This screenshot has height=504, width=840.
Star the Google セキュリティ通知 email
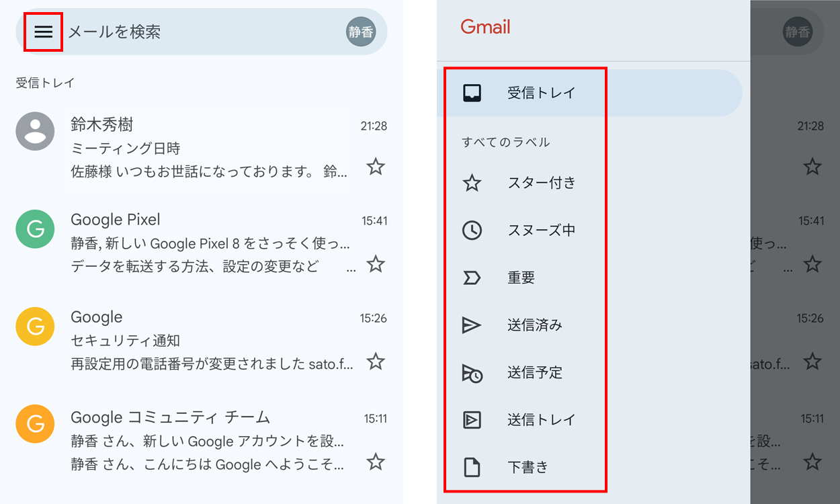pyautogui.click(x=376, y=362)
